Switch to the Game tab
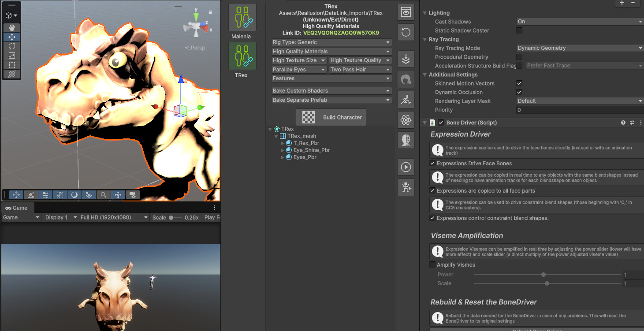644x331 pixels. click(17, 208)
